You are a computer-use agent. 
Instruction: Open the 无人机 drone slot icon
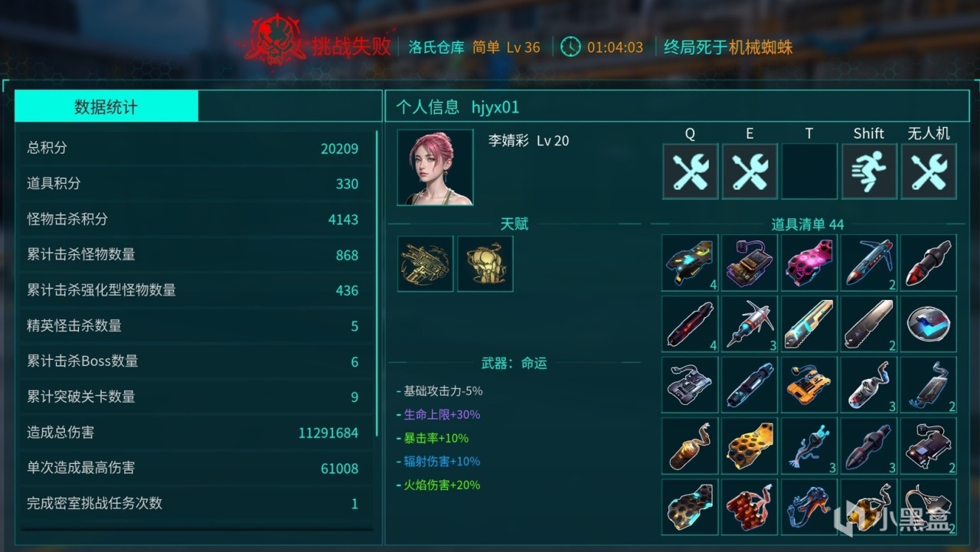click(929, 171)
